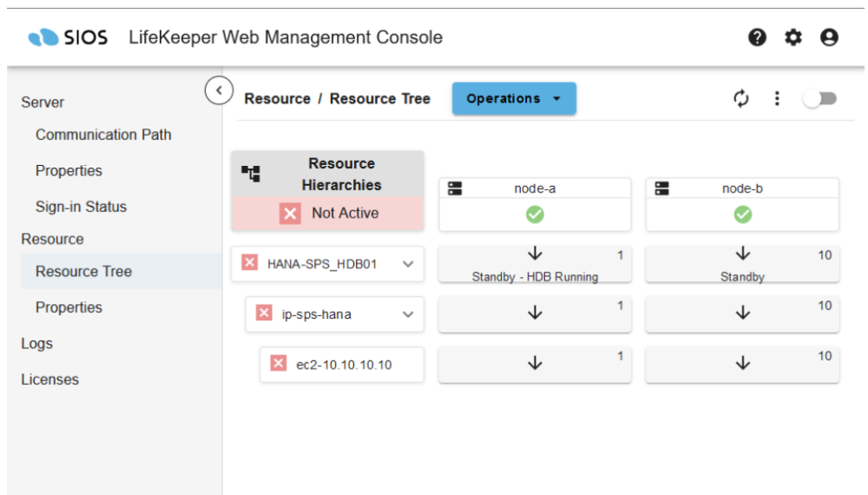Expand the HANA-SPS_HDB01 resource chevron
Image resolution: width=868 pixels, height=495 pixels.
(x=408, y=264)
